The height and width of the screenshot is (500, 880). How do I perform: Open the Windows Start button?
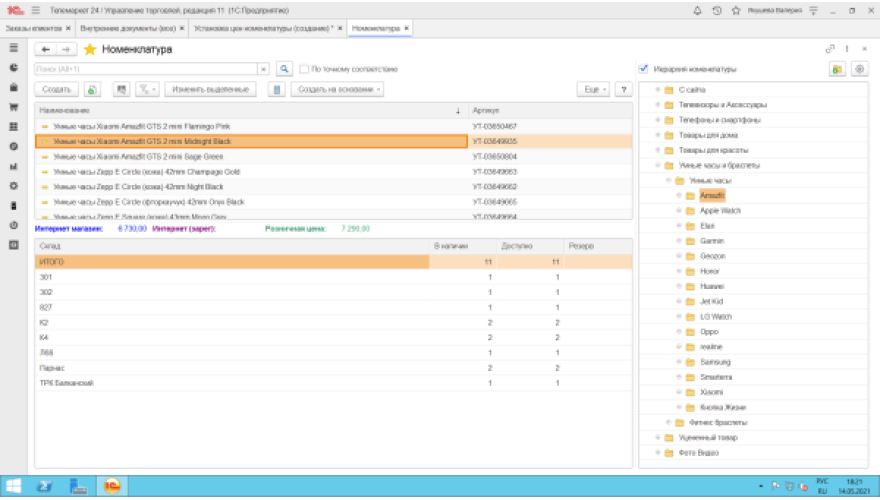13,486
